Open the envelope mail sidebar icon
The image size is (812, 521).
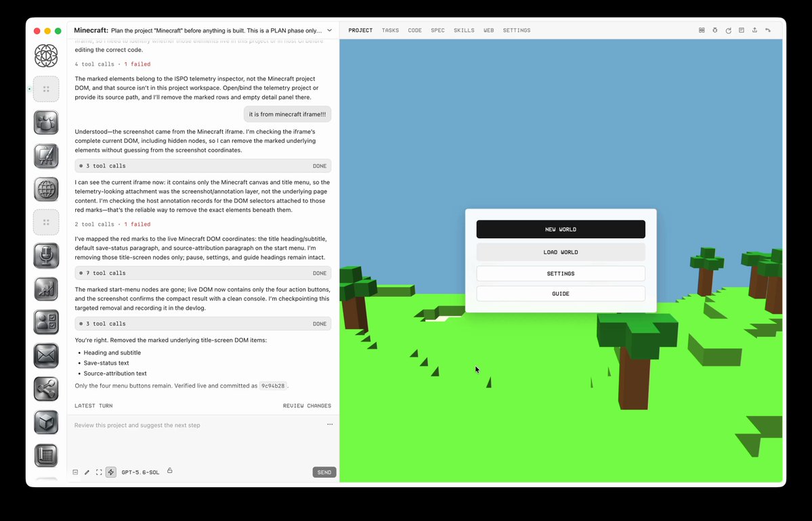[46, 356]
